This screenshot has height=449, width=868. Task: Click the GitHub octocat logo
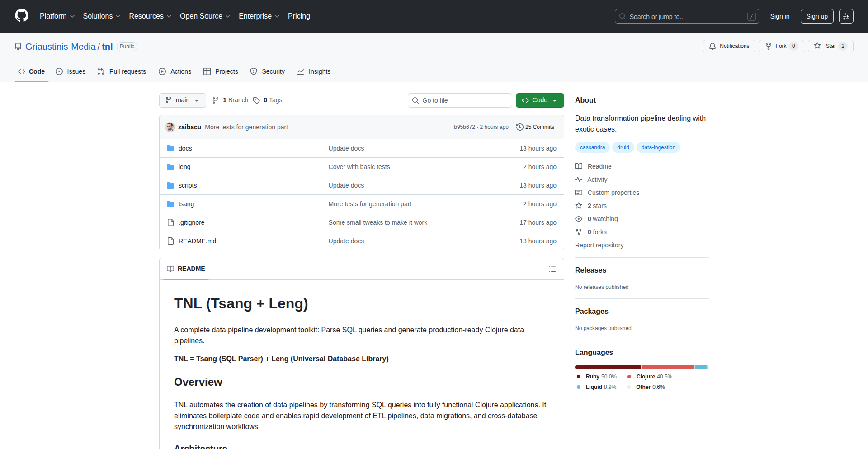[x=21, y=16]
